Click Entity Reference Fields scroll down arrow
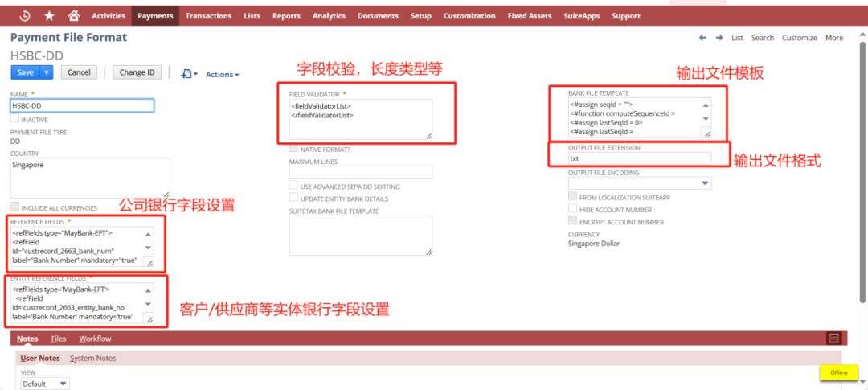This screenshot has height=390, width=868. (x=148, y=304)
